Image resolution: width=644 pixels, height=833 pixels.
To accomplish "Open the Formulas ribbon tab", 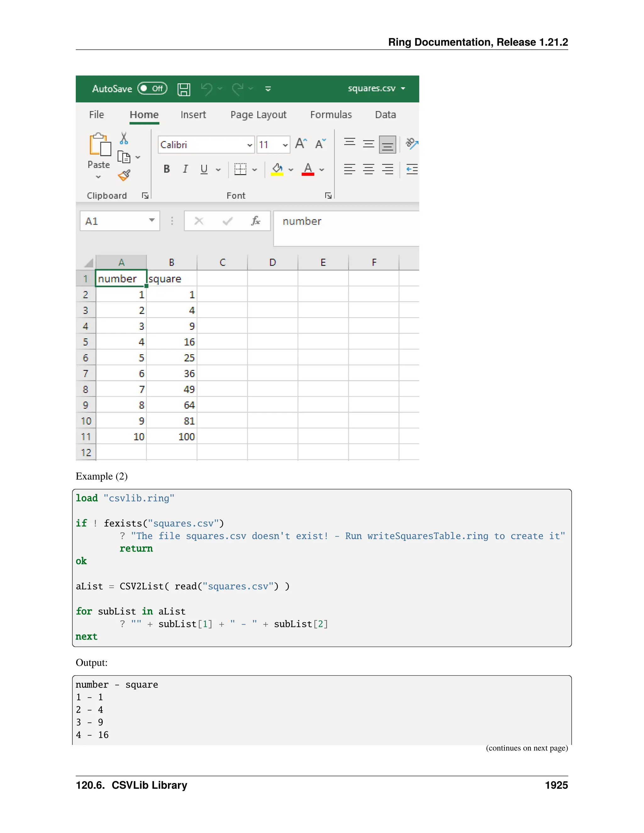I will coord(331,115).
